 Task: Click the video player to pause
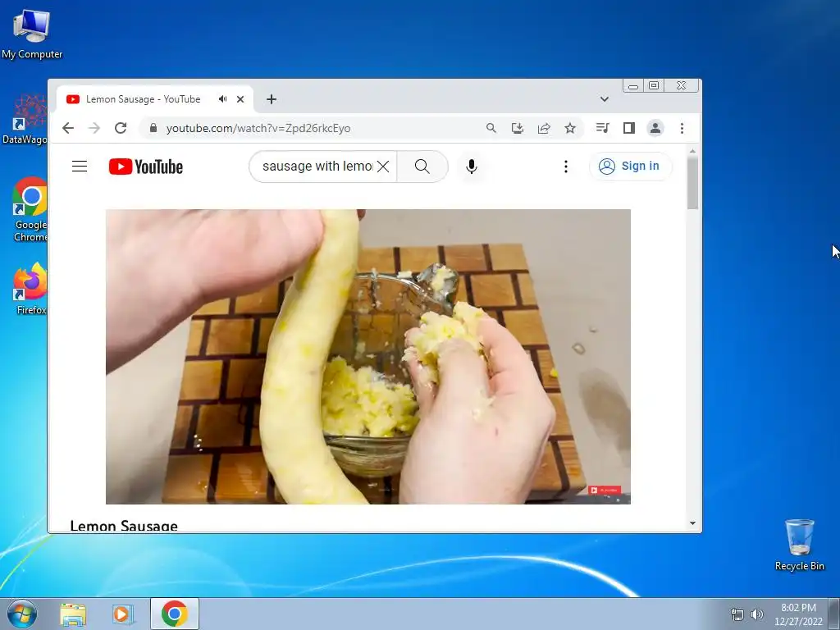tap(368, 356)
